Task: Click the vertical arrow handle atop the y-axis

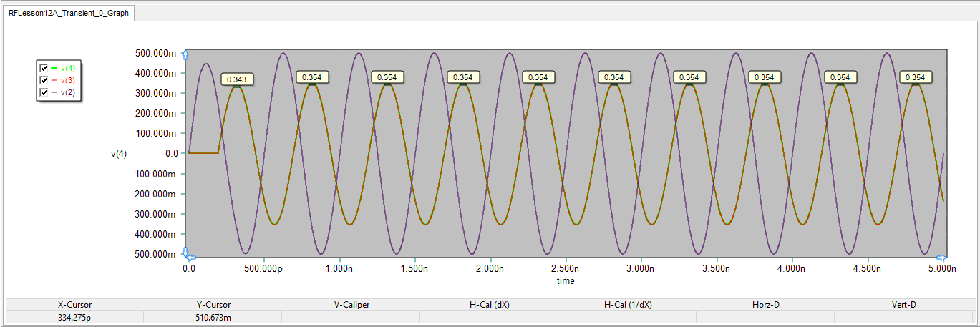Action: pyautogui.click(x=185, y=54)
